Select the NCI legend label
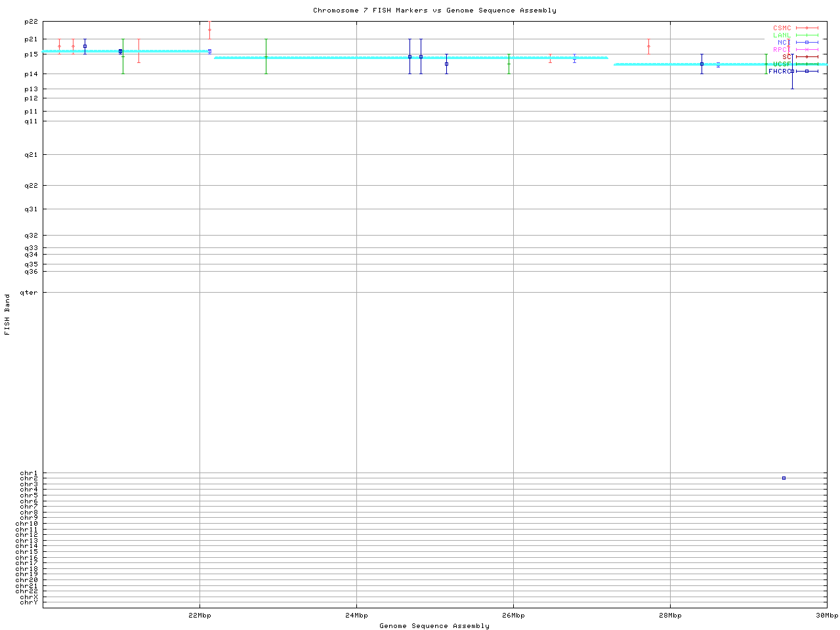Image resolution: width=840 pixels, height=630 pixels. (785, 43)
